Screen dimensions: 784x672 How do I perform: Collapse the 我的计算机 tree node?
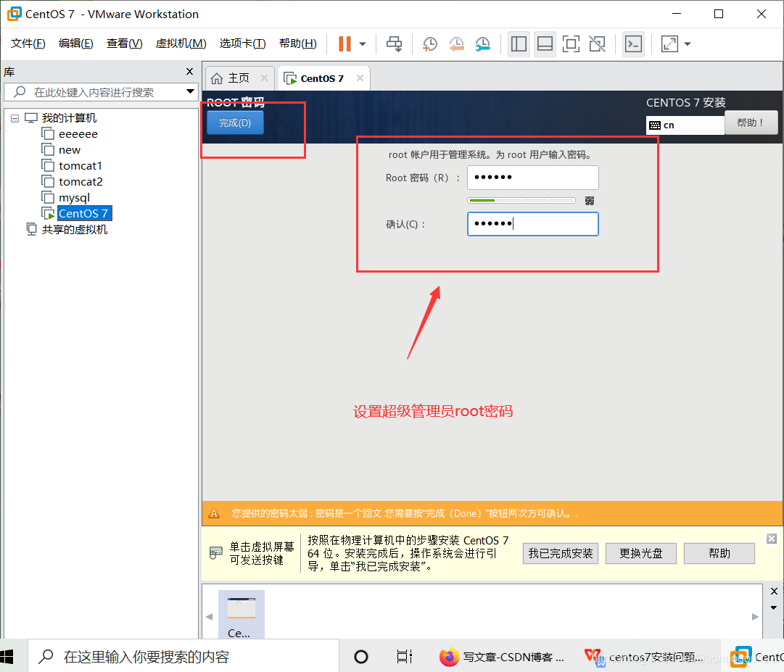pos(15,118)
